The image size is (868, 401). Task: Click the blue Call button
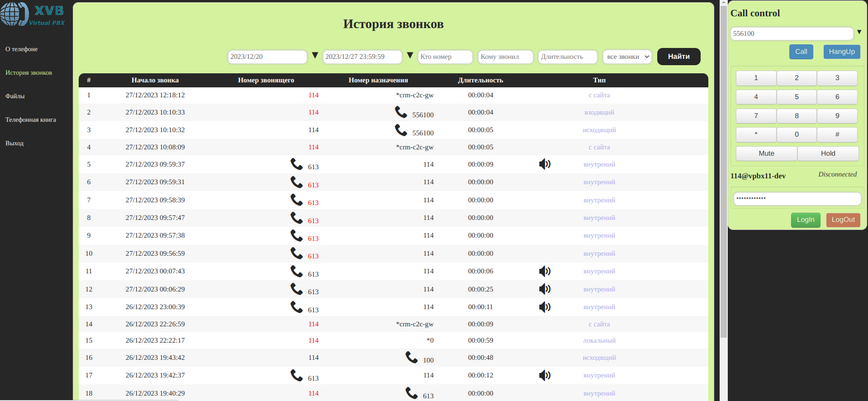pyautogui.click(x=801, y=52)
